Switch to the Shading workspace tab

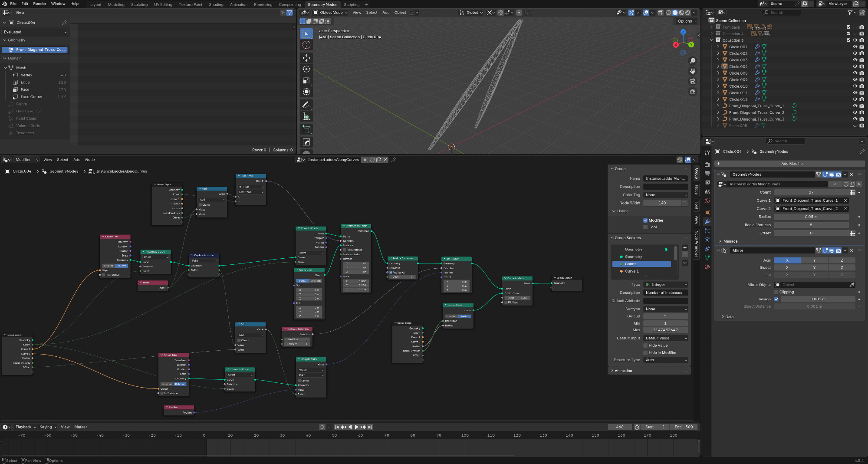pyautogui.click(x=216, y=4)
